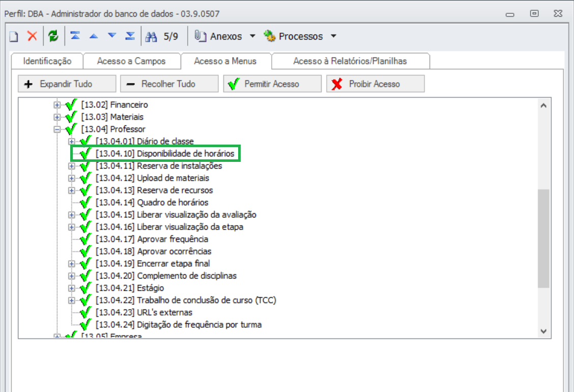Click the vertical scrollbar thumb

(543, 238)
